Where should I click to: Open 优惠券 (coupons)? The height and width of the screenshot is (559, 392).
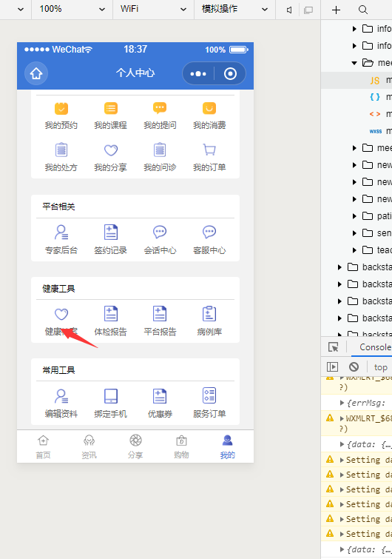coord(160,404)
